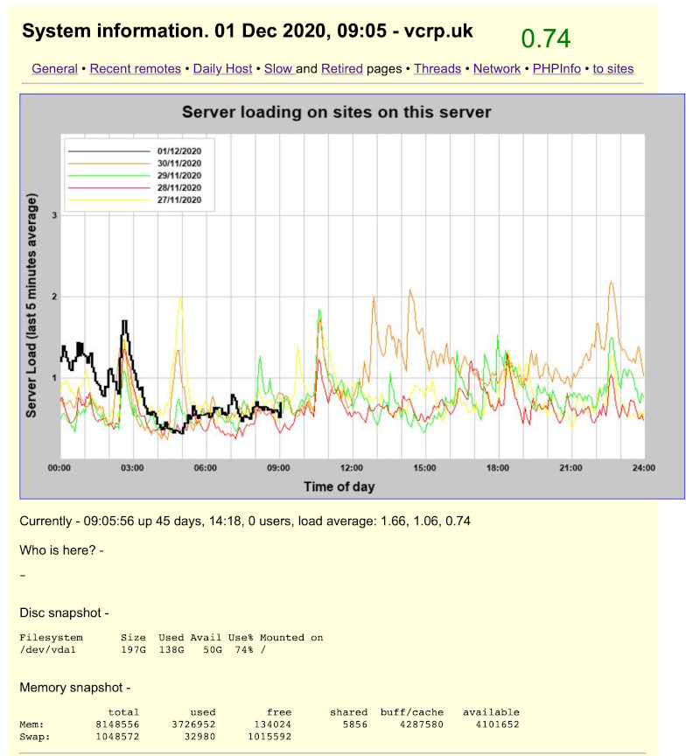The height and width of the screenshot is (756, 700).
Task: Click the 28/11/2020 red legend entry
Action: [x=179, y=188]
